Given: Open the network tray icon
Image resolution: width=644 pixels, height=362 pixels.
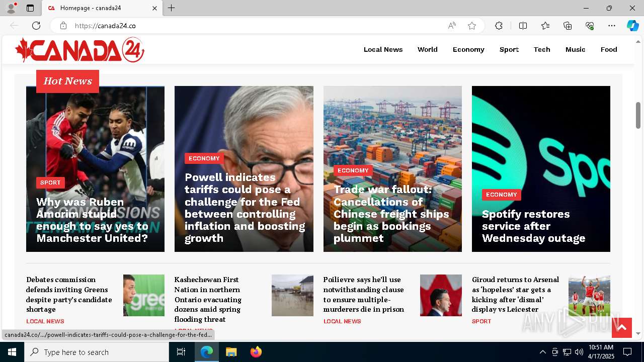Looking at the screenshot, I should point(567,352).
